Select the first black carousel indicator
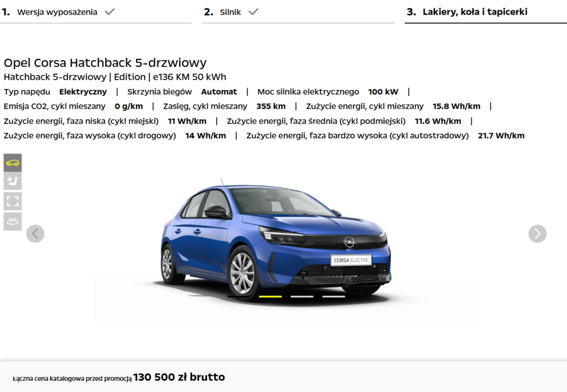This screenshot has height=392, width=567. click(x=239, y=296)
